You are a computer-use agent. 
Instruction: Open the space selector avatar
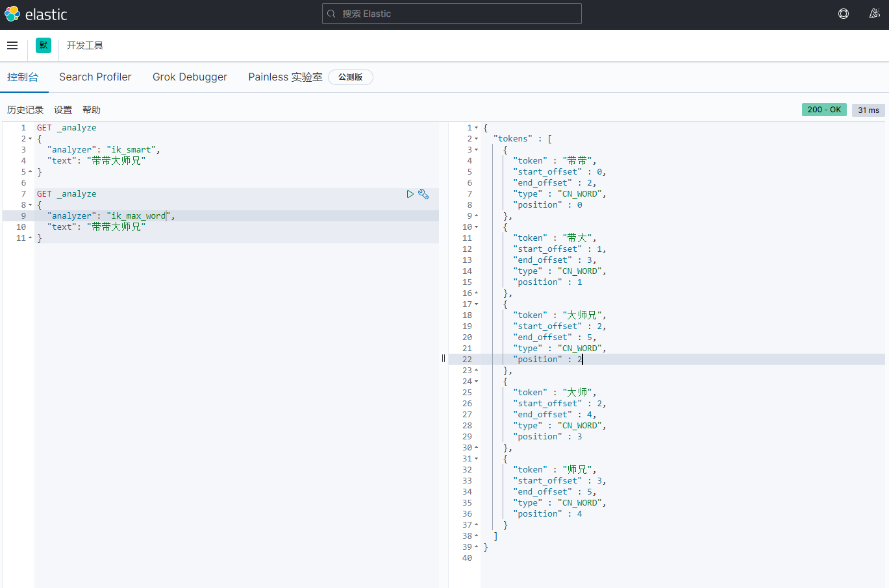coord(44,45)
